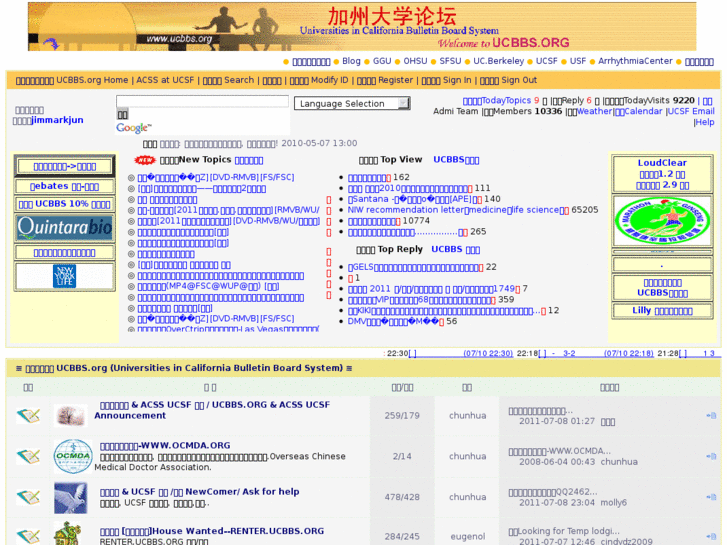Open the Weather link
This screenshot has height=545, width=727.
click(x=594, y=111)
